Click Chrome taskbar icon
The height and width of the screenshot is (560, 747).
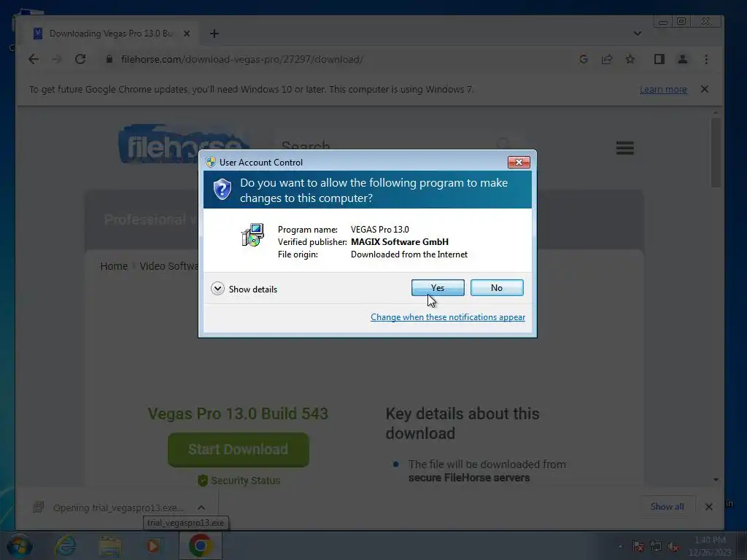(x=201, y=545)
